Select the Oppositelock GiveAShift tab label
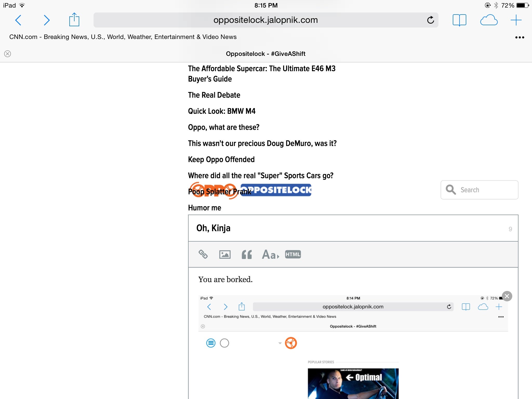Screen dimensions: 532x399 point(266,53)
